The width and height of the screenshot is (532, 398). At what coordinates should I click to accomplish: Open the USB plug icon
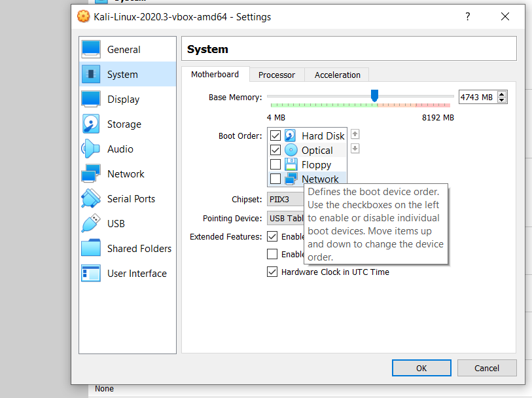click(91, 223)
